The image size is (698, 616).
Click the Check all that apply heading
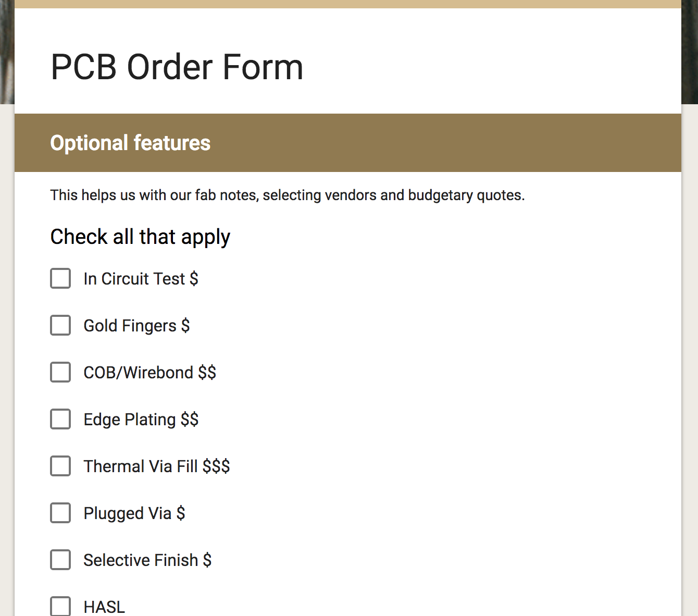click(x=140, y=237)
